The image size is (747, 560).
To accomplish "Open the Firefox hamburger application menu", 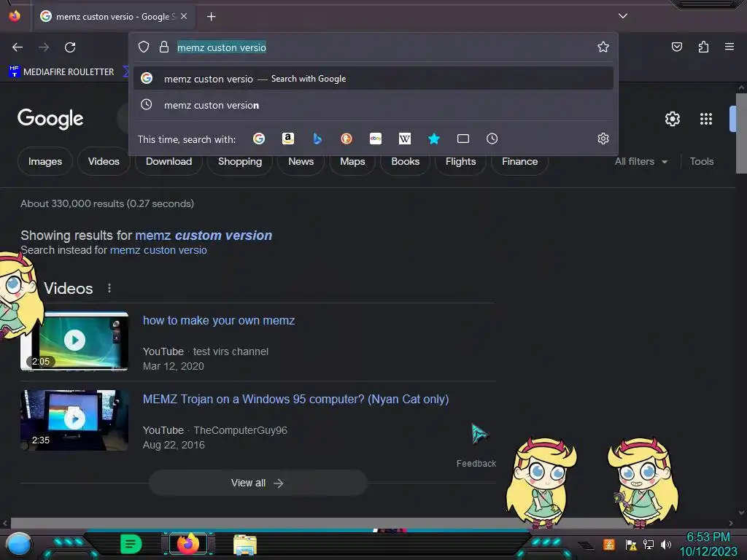I will (x=729, y=47).
